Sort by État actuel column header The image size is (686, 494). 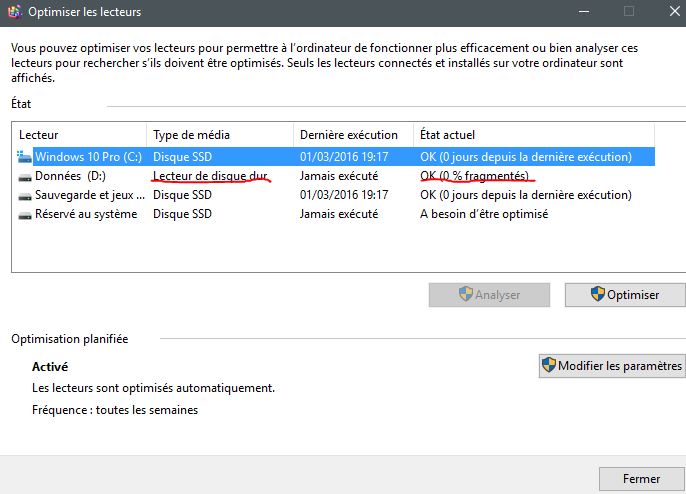pyautogui.click(x=533, y=134)
